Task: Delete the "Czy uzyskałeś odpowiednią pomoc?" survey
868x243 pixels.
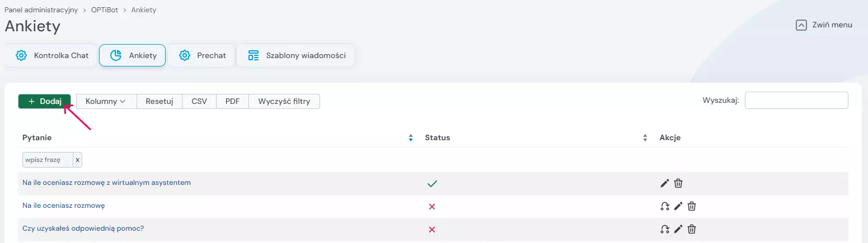Action: 692,229
